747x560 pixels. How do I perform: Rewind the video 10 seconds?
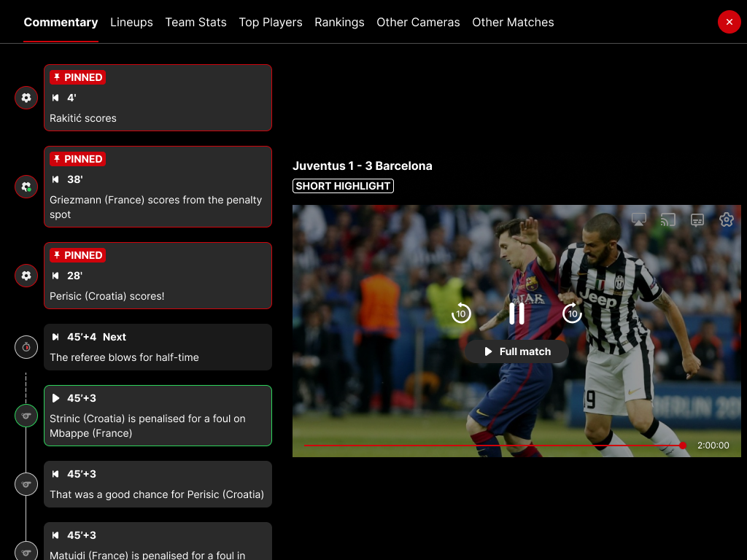[x=461, y=314]
